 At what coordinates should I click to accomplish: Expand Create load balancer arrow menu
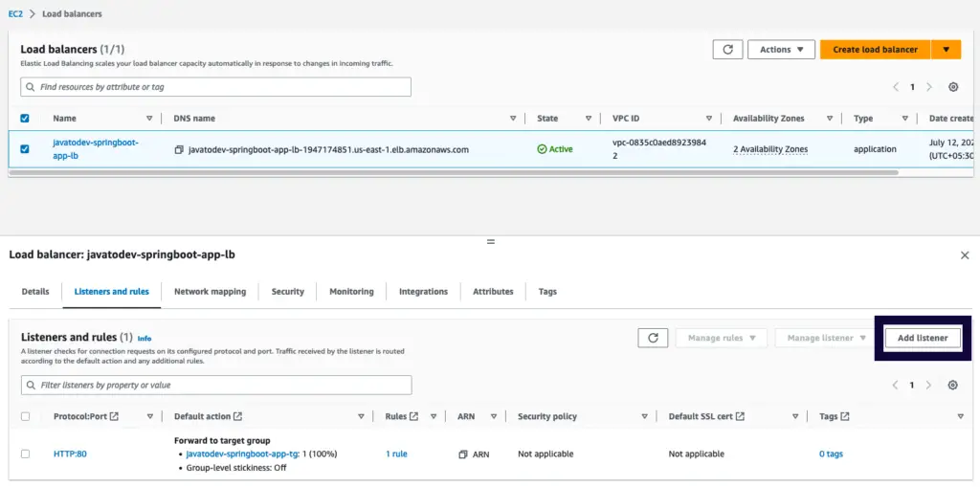[947, 50]
